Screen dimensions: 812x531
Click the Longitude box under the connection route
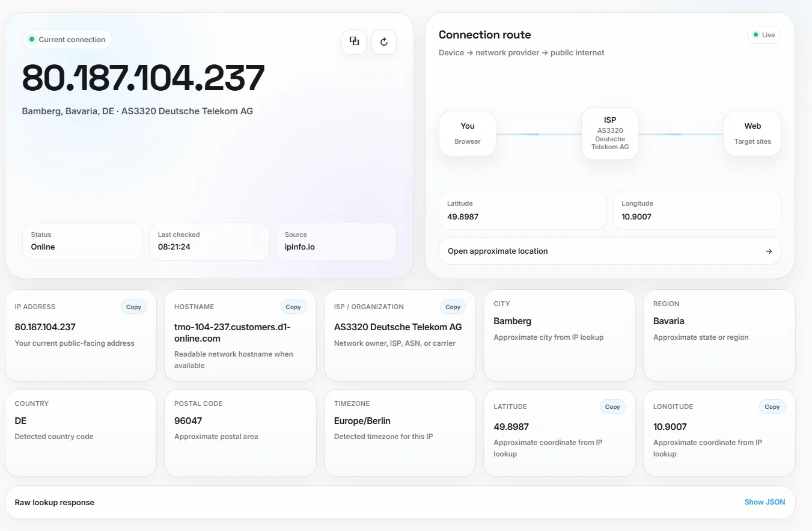pyautogui.click(x=697, y=210)
